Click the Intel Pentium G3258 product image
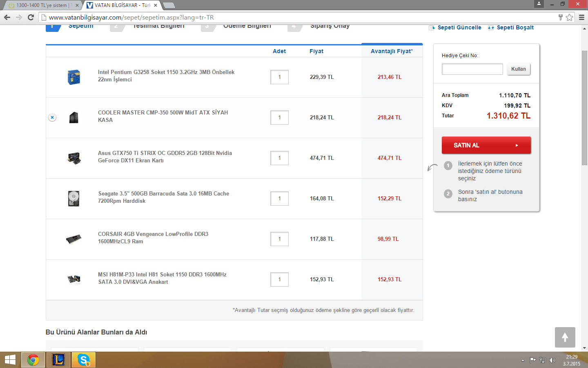This screenshot has width=588, height=368. tap(74, 77)
